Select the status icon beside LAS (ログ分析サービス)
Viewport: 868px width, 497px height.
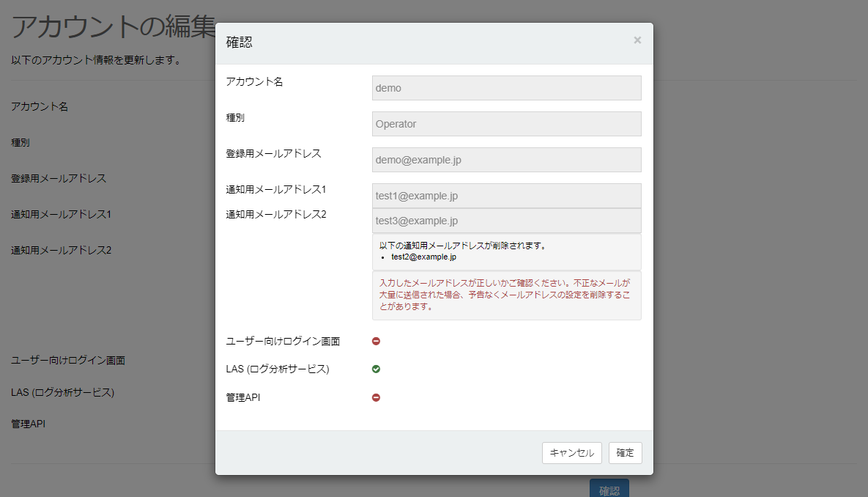pos(376,369)
